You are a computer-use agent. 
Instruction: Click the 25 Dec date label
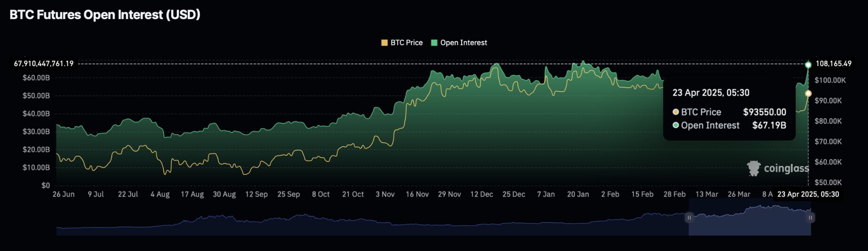514,194
